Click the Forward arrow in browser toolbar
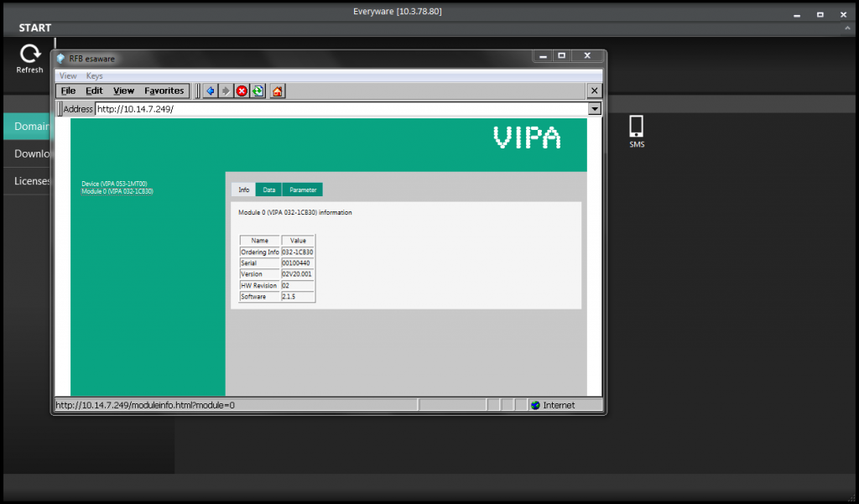 point(225,91)
